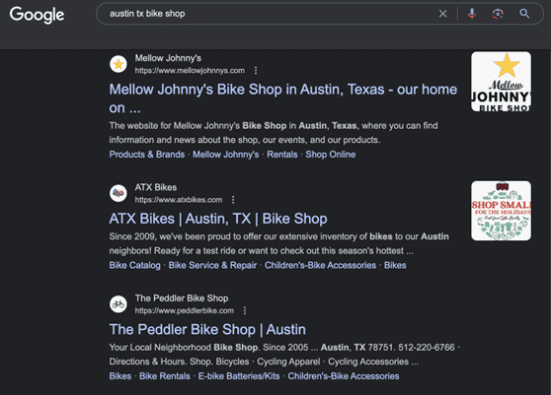Screen dimensions: 551x395
Task: Open more options for the Peddler Bike result
Action: click(245, 311)
